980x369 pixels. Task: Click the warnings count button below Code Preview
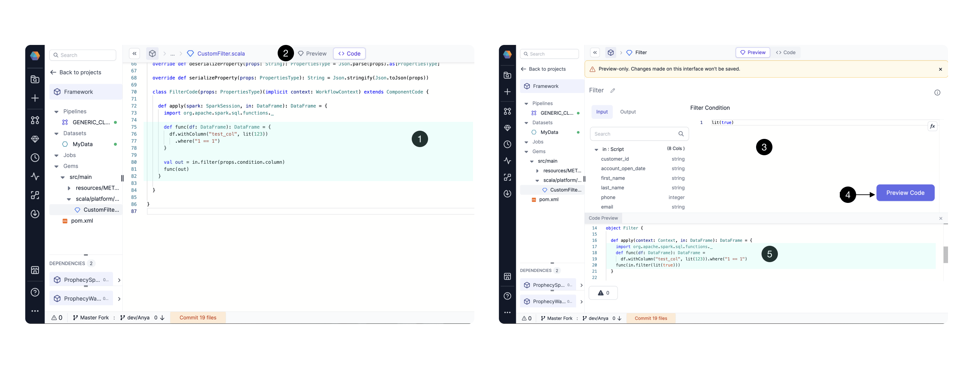603,293
